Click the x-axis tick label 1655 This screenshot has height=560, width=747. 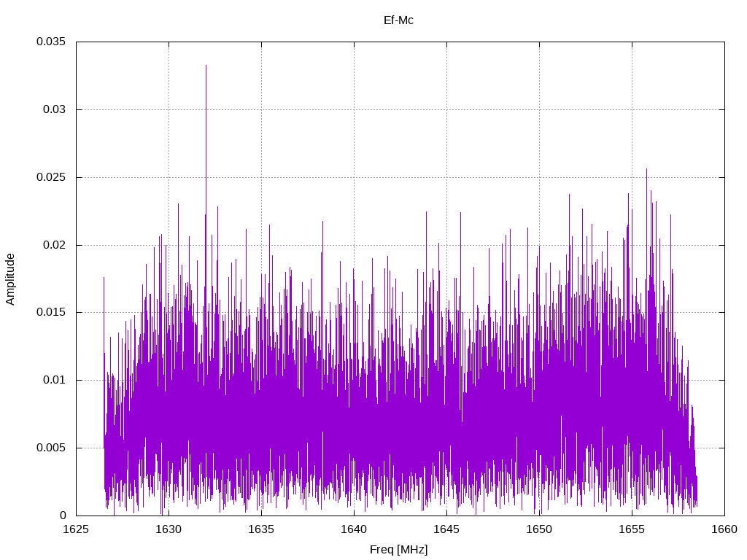point(632,529)
